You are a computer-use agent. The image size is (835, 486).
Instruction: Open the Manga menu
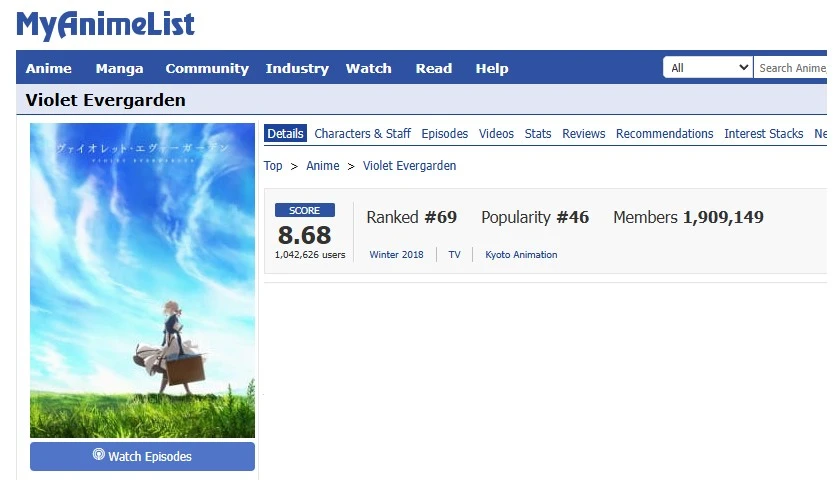[119, 69]
